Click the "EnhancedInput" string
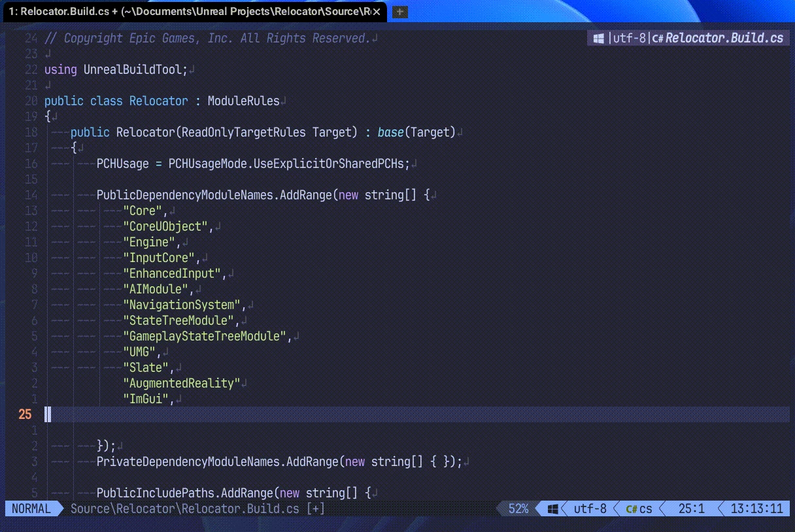This screenshot has height=532, width=795. click(x=172, y=273)
